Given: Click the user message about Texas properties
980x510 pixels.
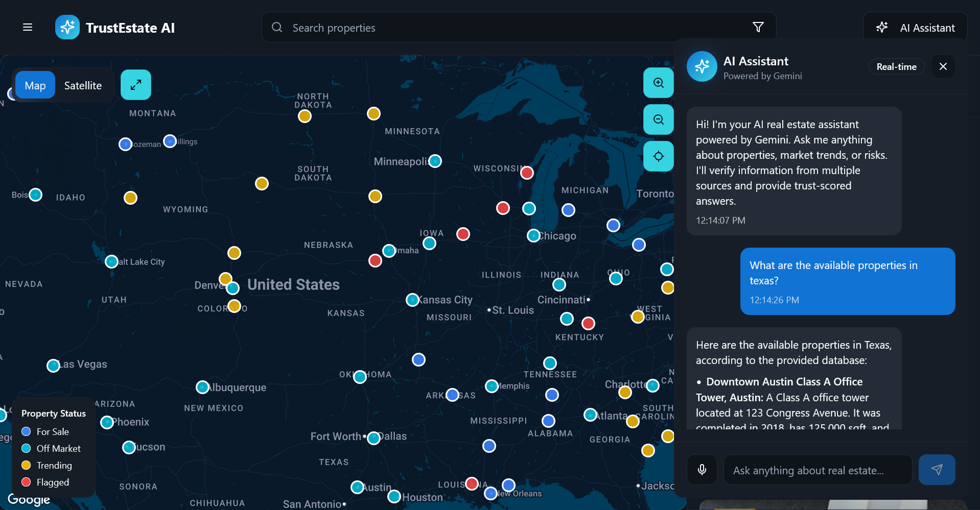Looking at the screenshot, I should point(848,281).
